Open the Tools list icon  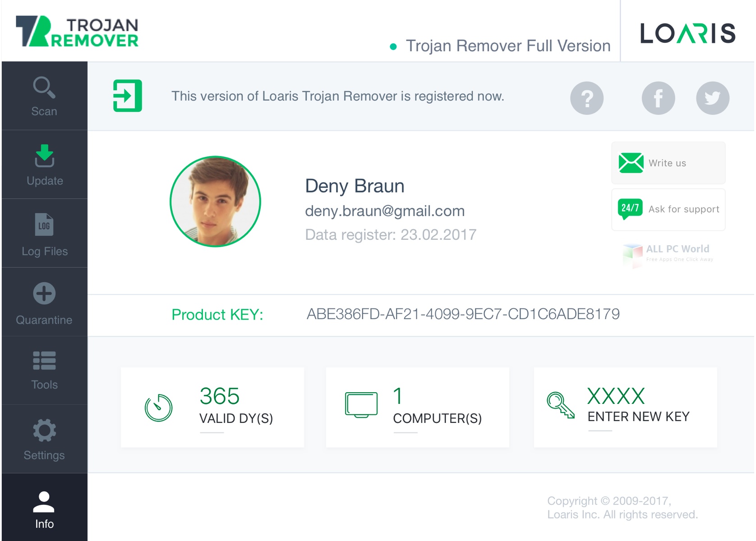click(44, 361)
